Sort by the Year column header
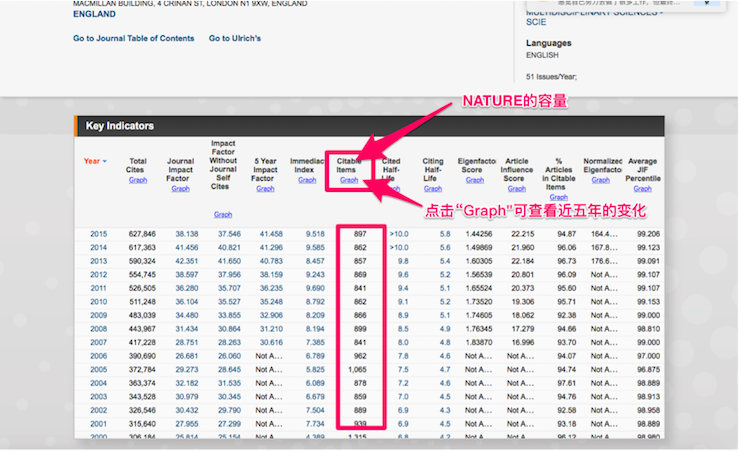The height and width of the screenshot is (451, 740). point(95,161)
